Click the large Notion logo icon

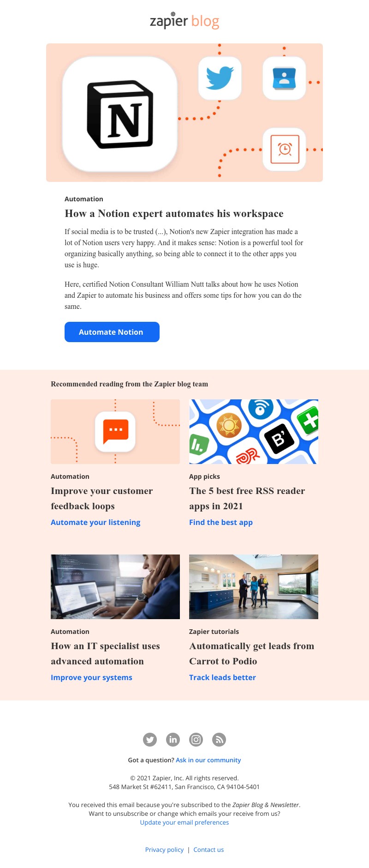pyautogui.click(x=120, y=115)
